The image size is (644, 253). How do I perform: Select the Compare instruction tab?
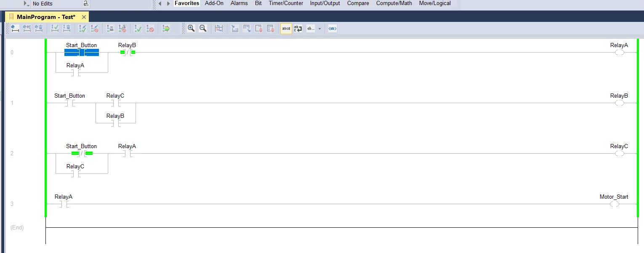358,3
